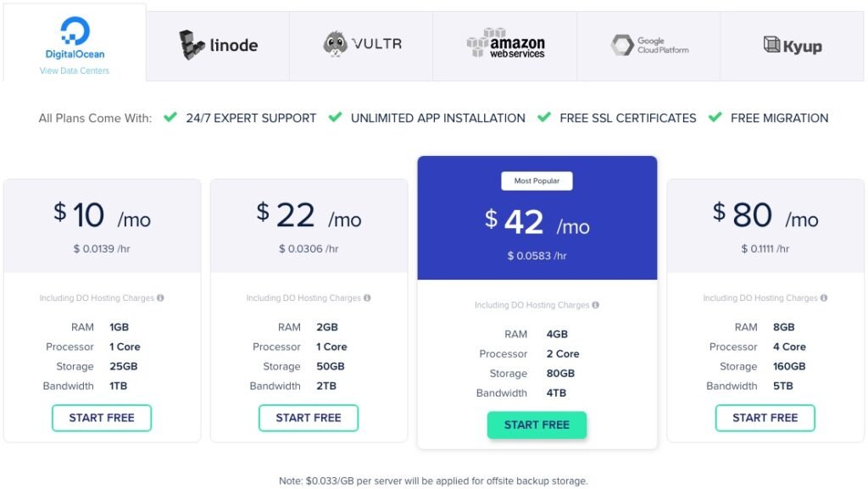Select the Google Cloud Platform logo
Viewport: 868px width, 489px height.
(647, 44)
